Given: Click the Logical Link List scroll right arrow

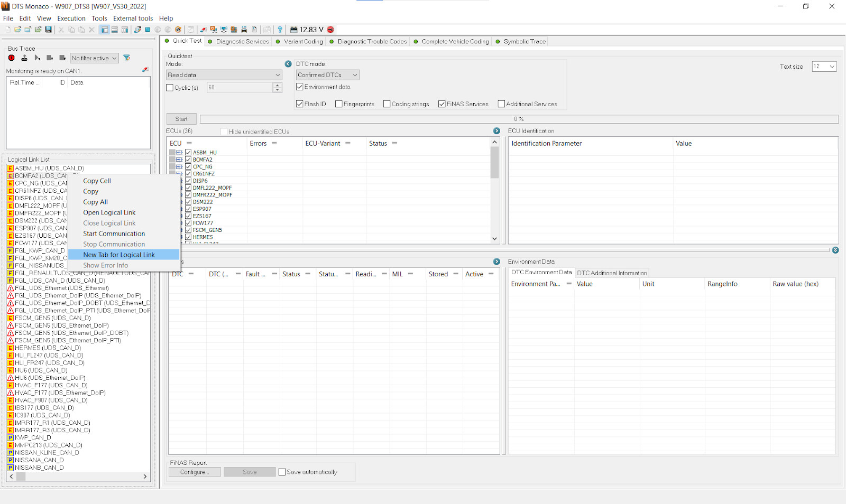Looking at the screenshot, I should [145, 477].
